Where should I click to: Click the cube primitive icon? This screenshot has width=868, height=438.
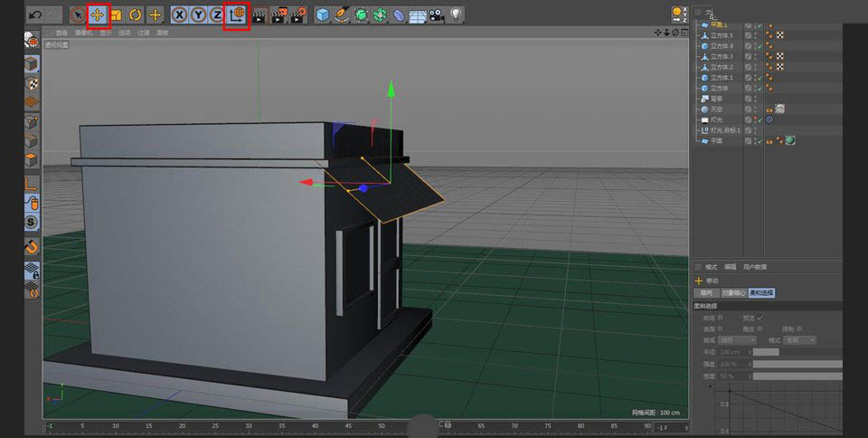pyautogui.click(x=323, y=14)
